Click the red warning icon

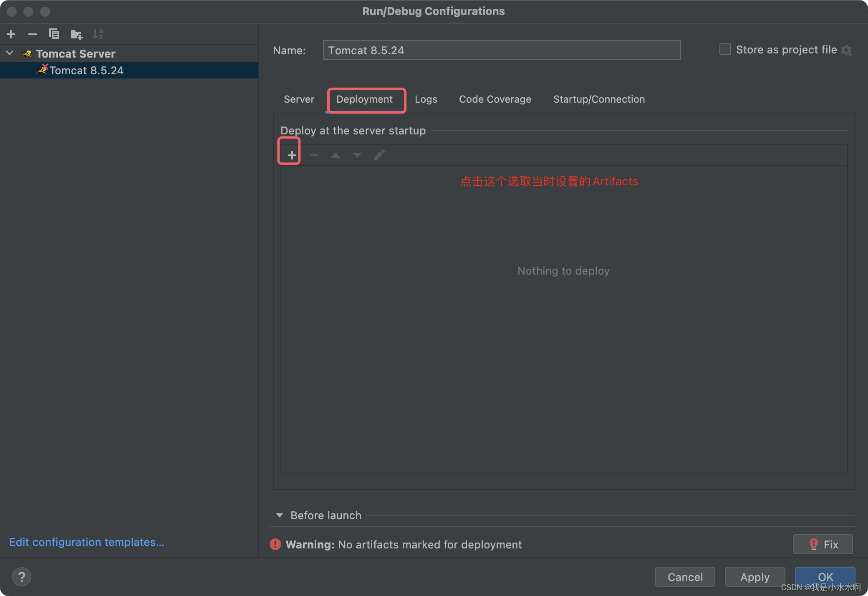pos(275,544)
